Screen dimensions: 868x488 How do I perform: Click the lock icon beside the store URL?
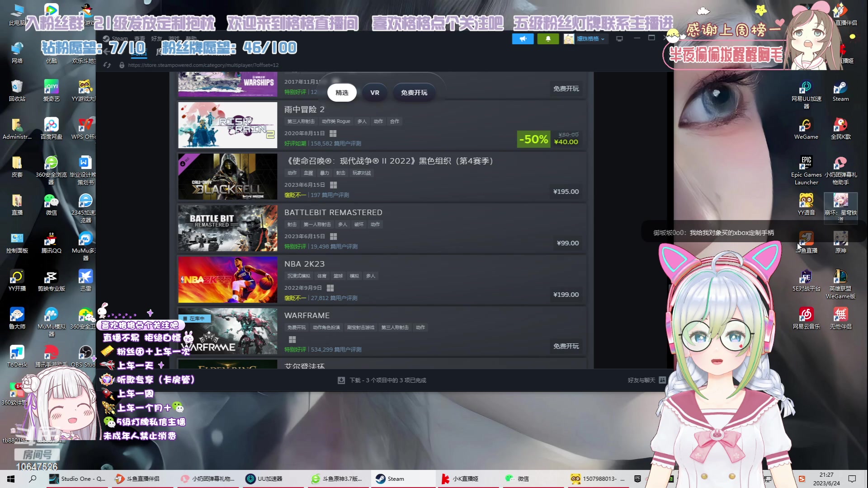point(122,65)
